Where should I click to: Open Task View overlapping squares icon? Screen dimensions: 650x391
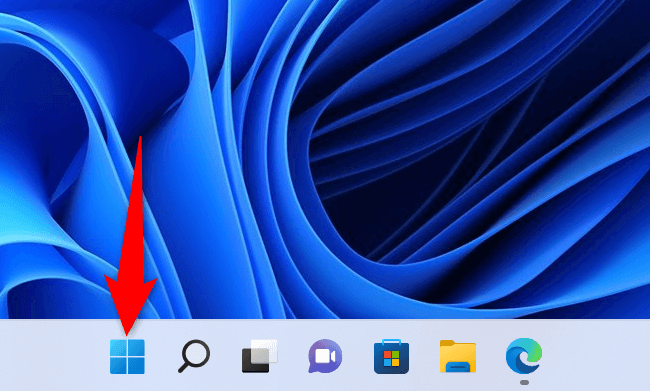[x=260, y=356]
